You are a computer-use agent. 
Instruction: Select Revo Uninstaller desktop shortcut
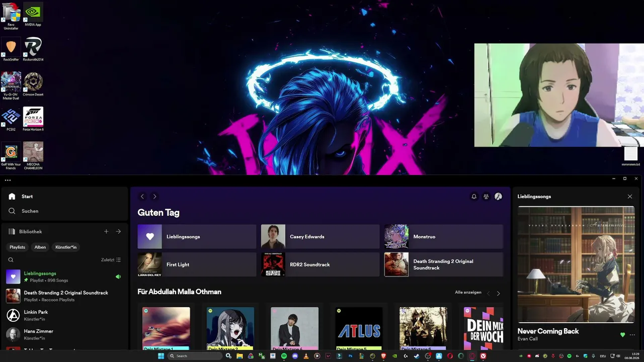pyautogui.click(x=11, y=16)
